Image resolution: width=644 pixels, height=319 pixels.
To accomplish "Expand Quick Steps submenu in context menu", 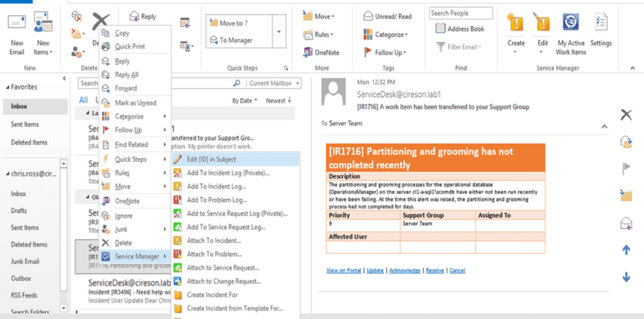I will [135, 159].
